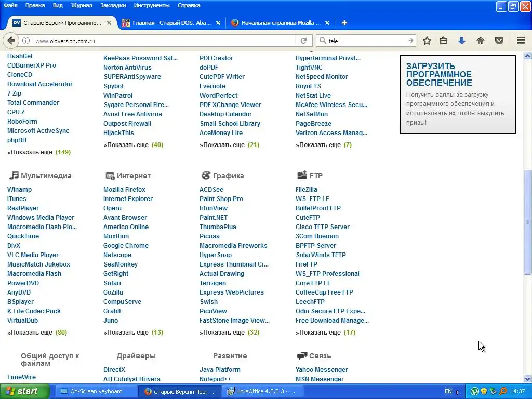Click the page scrollbar up arrow
Viewport: 532px width, 399px height.
(528, 56)
